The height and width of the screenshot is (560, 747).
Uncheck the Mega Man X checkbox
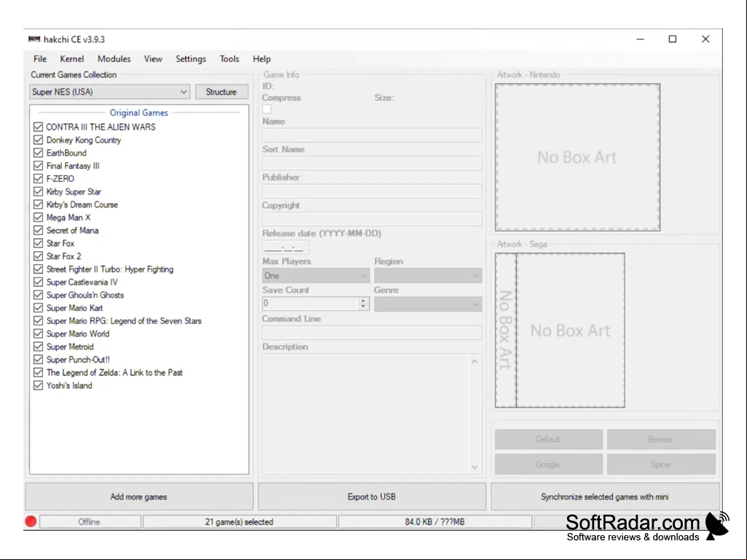39,217
